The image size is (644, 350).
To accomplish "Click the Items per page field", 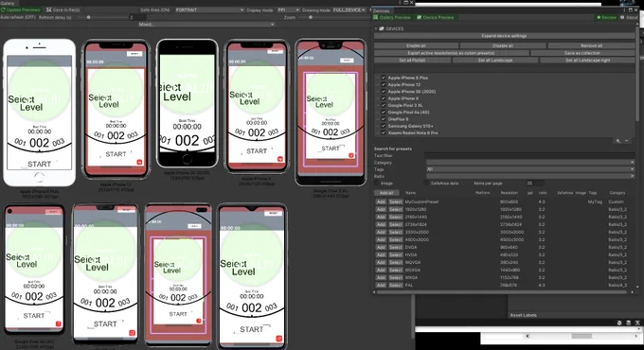I will (x=535, y=183).
